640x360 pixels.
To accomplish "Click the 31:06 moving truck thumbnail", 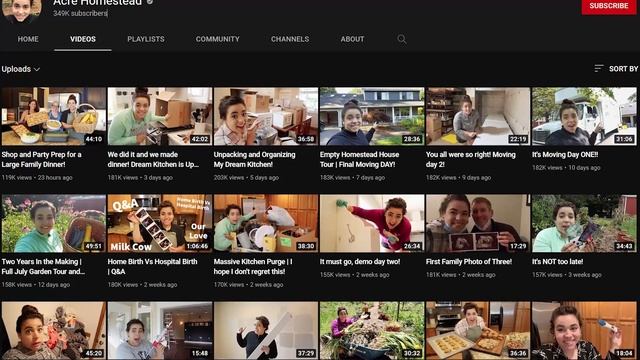I will 584,116.
